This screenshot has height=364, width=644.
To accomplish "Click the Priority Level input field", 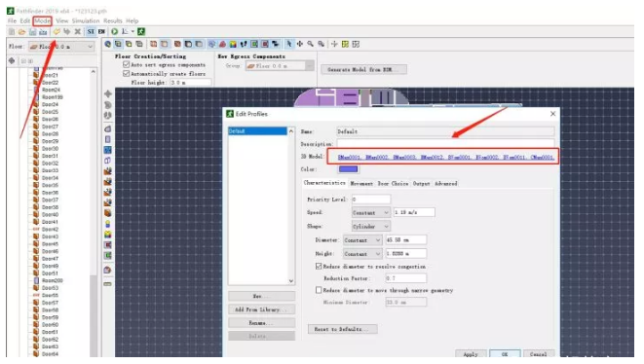I will coord(370,200).
